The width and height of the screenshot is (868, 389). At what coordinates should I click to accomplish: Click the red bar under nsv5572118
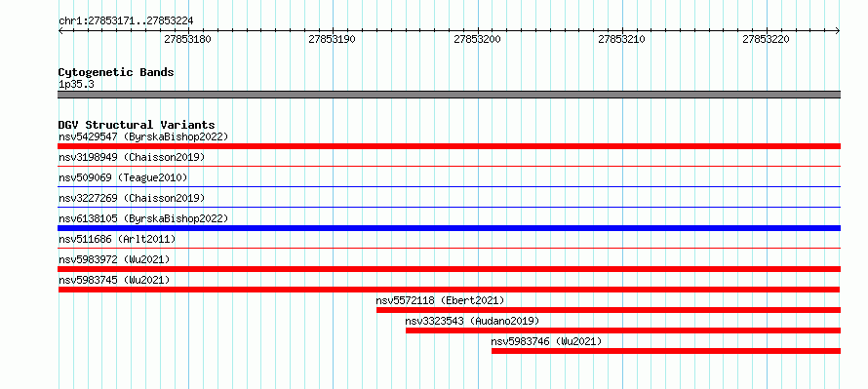(x=609, y=310)
